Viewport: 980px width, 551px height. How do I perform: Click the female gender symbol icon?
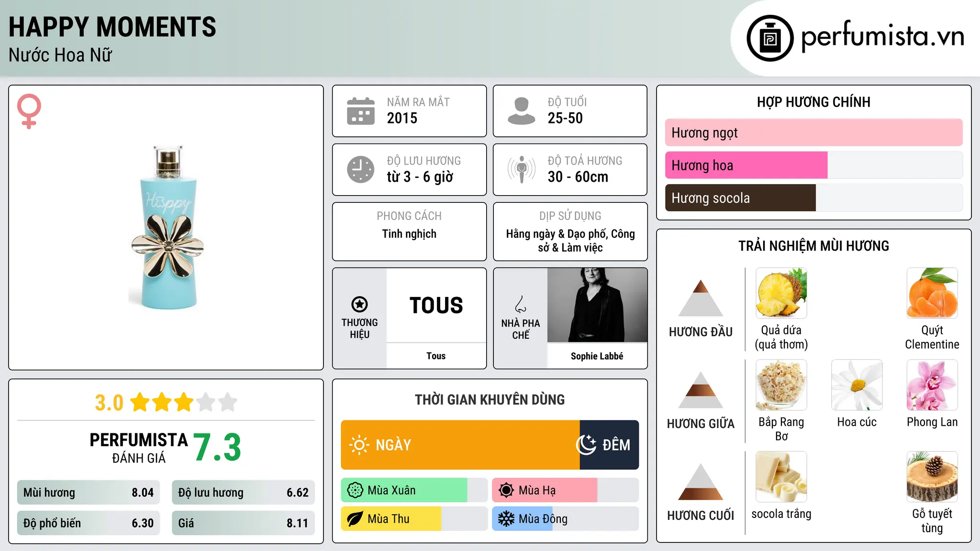click(29, 111)
